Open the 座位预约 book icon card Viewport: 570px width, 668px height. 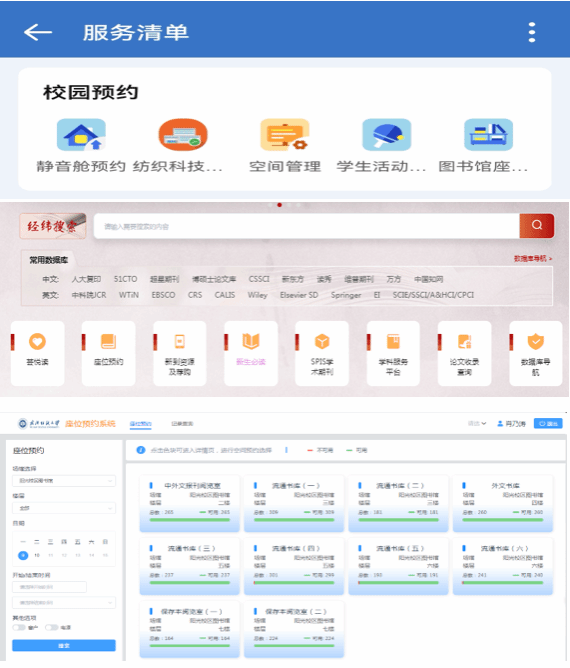tap(109, 353)
